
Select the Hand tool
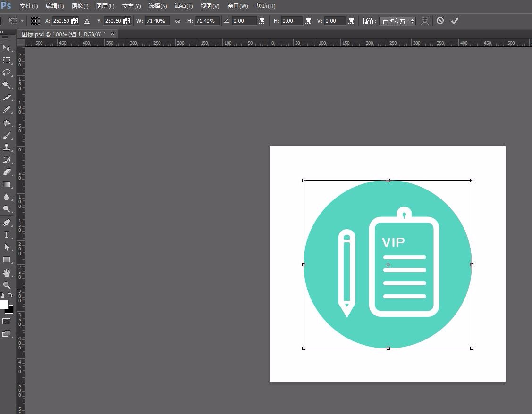click(7, 273)
